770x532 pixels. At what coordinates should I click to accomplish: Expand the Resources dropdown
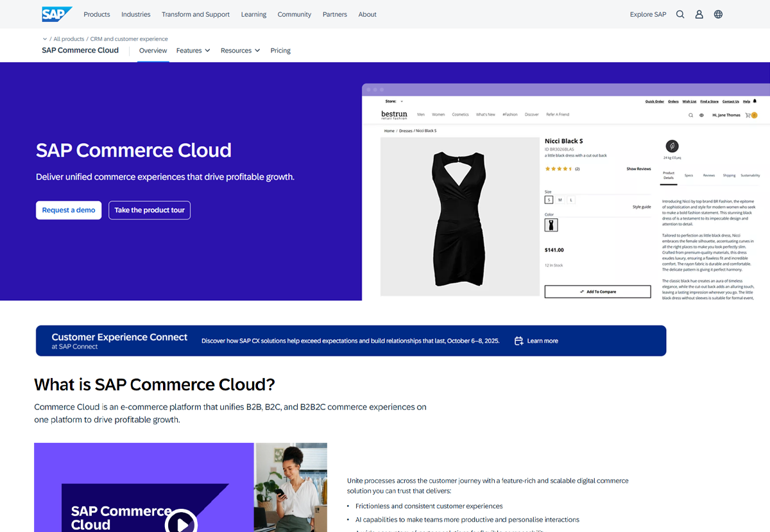pyautogui.click(x=240, y=51)
